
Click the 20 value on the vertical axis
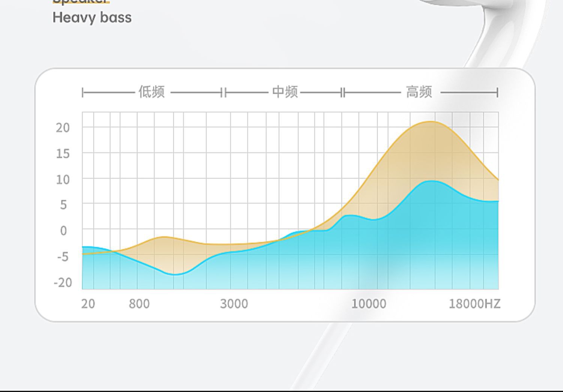63,128
